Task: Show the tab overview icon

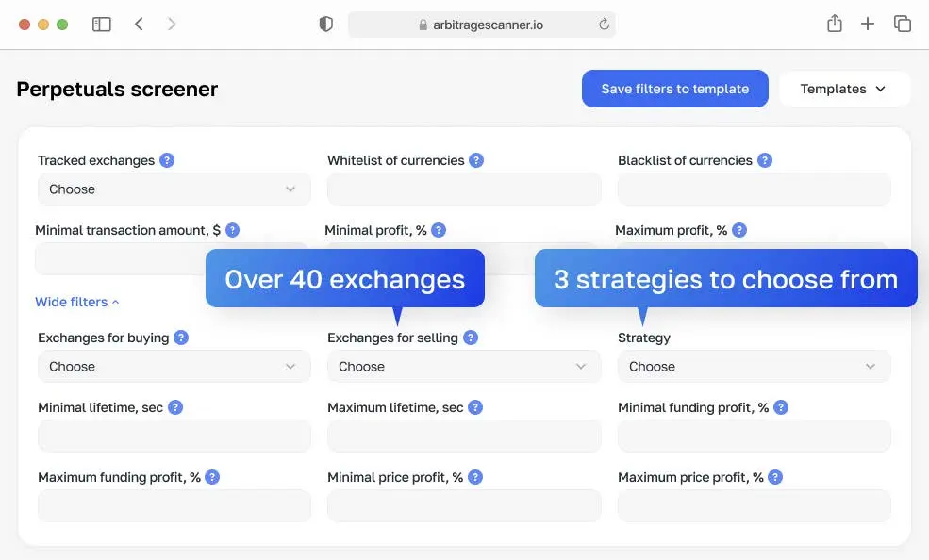Action: (x=903, y=25)
